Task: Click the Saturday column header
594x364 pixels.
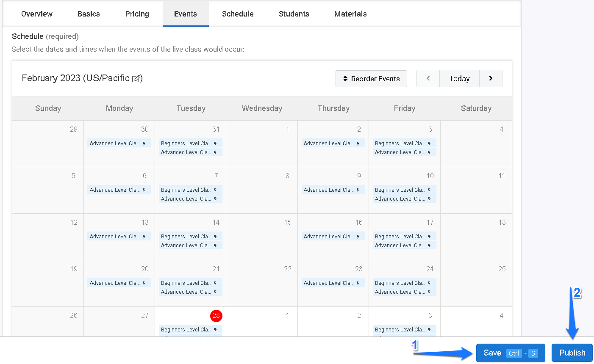Action: (x=476, y=108)
